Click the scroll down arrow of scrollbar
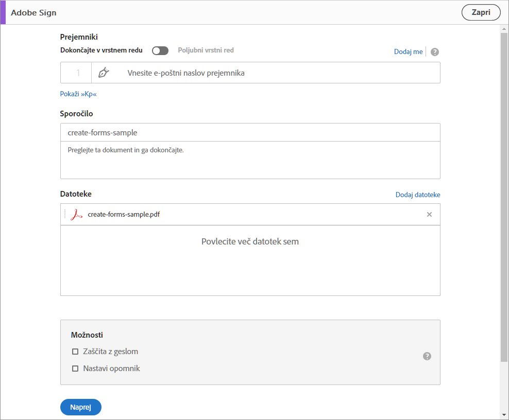509x420 pixels. (504, 415)
